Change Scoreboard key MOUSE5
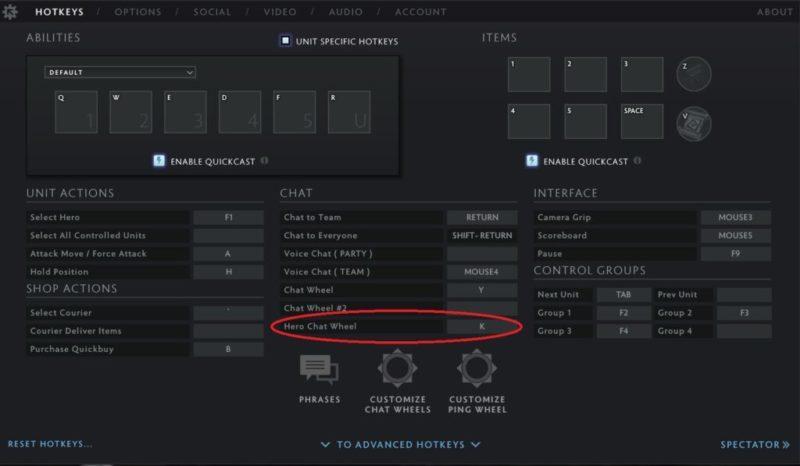 (x=735, y=236)
